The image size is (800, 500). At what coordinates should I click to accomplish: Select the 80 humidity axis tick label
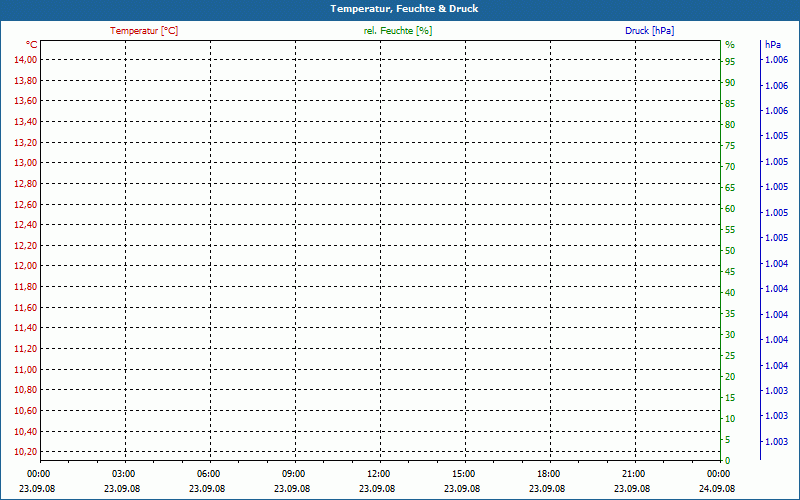coord(730,124)
